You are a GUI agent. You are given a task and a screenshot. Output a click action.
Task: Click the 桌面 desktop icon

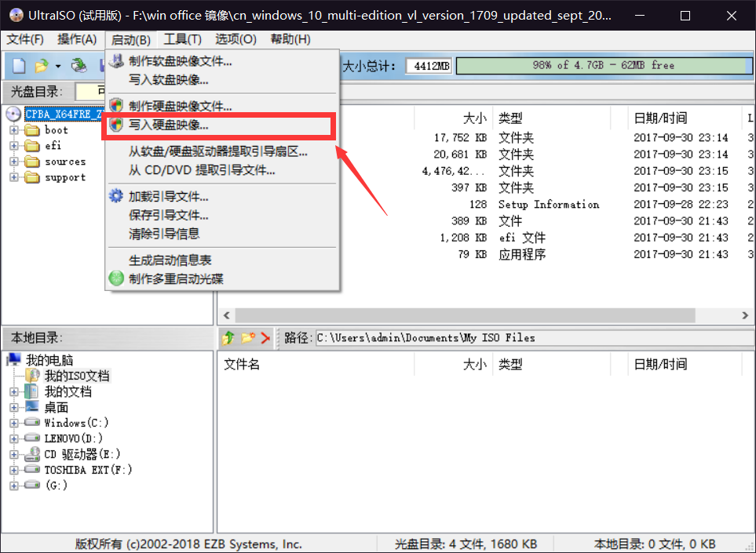[x=32, y=407]
